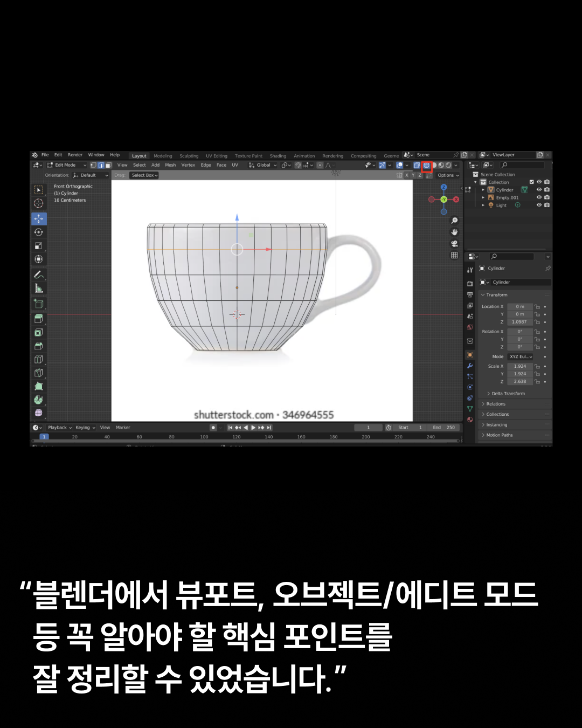Click the zoom magnifier viewport icon
The width and height of the screenshot is (582, 728).
click(x=454, y=221)
